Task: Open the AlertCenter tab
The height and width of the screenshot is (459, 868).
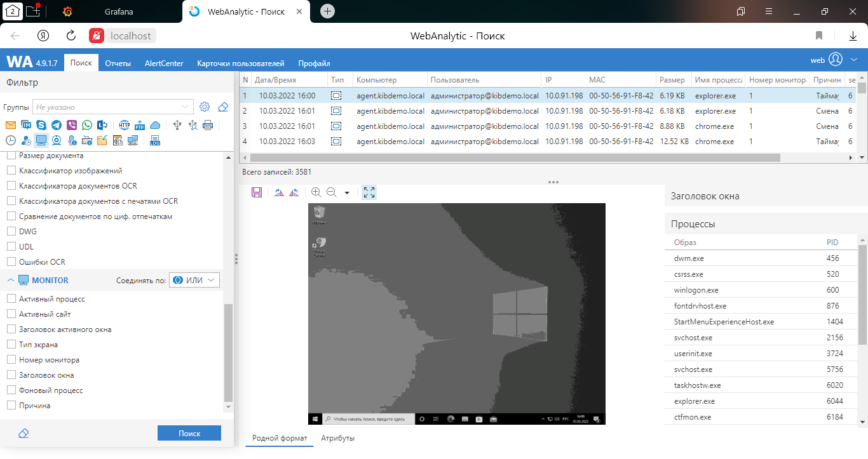Action: pos(164,63)
